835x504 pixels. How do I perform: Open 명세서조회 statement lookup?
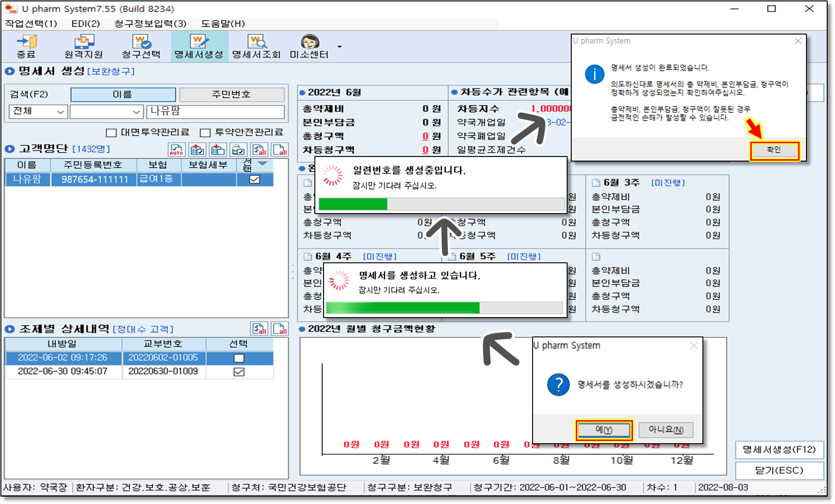[256, 46]
